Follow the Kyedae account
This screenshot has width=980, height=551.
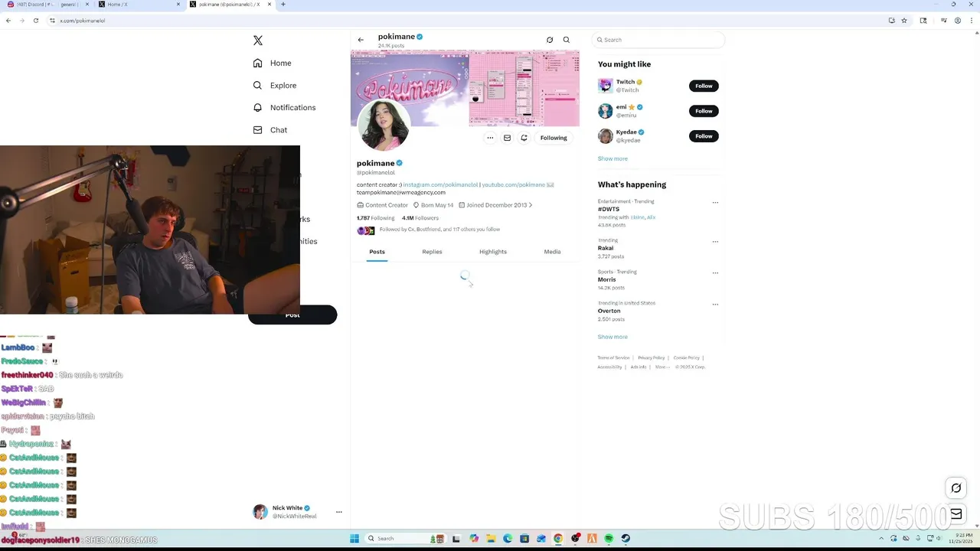click(x=704, y=136)
